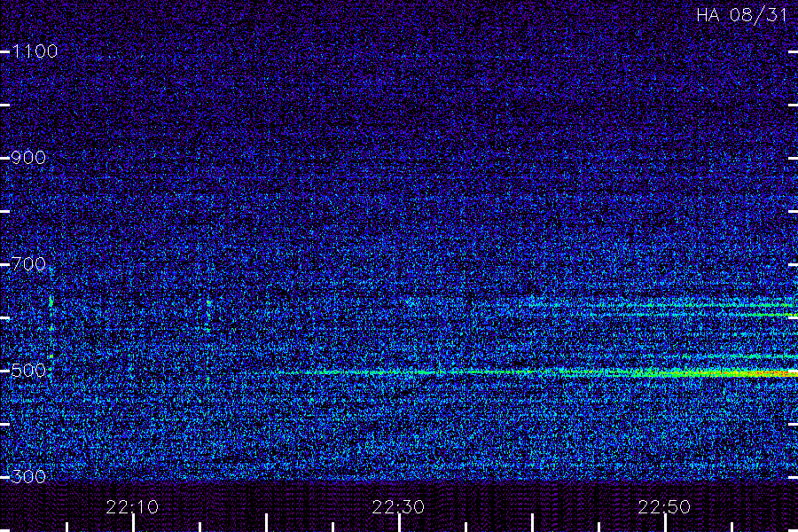Click the HA 08/31 date label

coord(742,15)
